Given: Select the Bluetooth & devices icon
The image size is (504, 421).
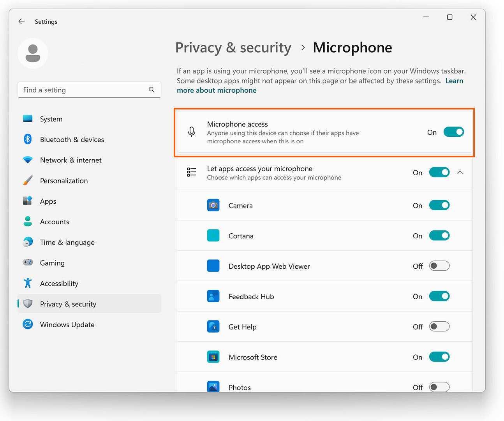Looking at the screenshot, I should pos(28,139).
